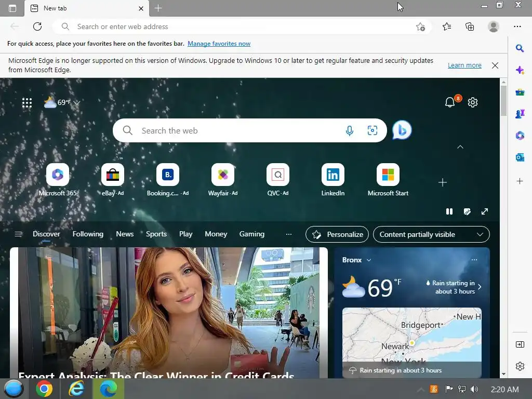Open the app launcher grid icon
532x399 pixels.
click(x=27, y=102)
